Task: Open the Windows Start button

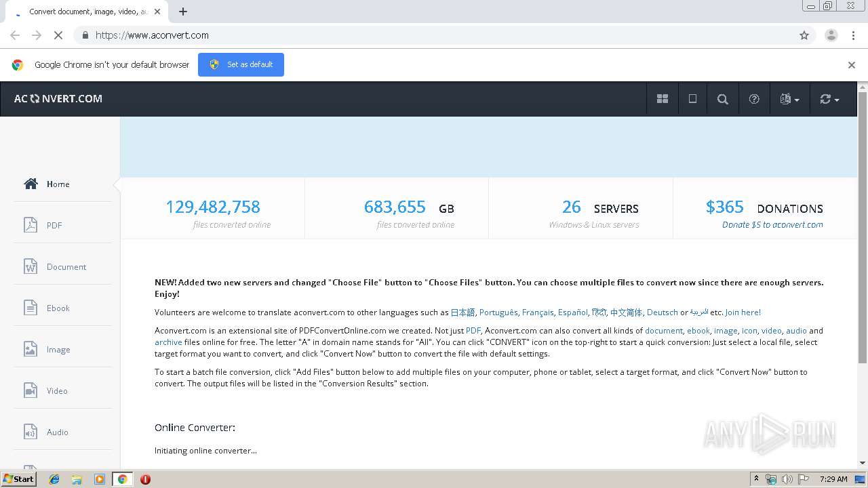Action: pyautogui.click(x=19, y=479)
